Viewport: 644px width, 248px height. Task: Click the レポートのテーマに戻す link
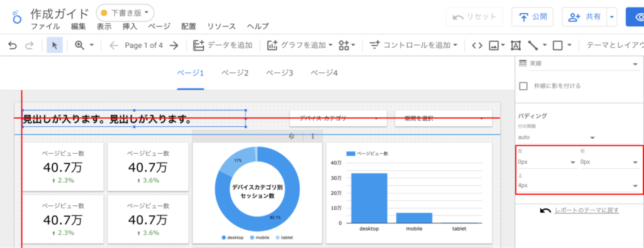(587, 210)
